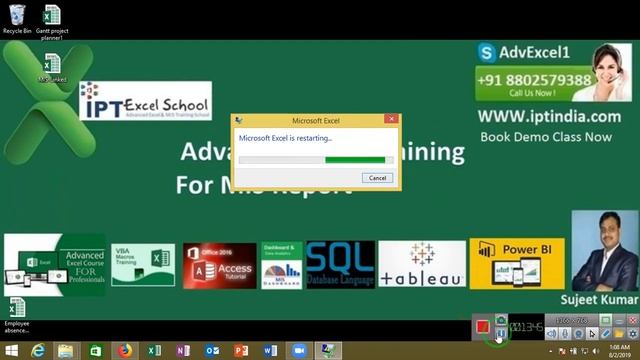Viewport: 640px width, 360px height.
Task: Close the screen recorder toolbar
Action: (633, 320)
